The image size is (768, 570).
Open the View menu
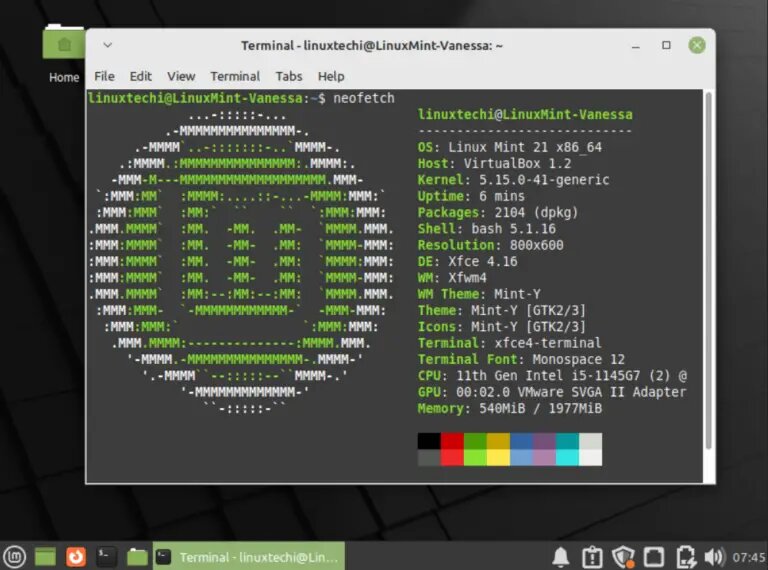181,76
